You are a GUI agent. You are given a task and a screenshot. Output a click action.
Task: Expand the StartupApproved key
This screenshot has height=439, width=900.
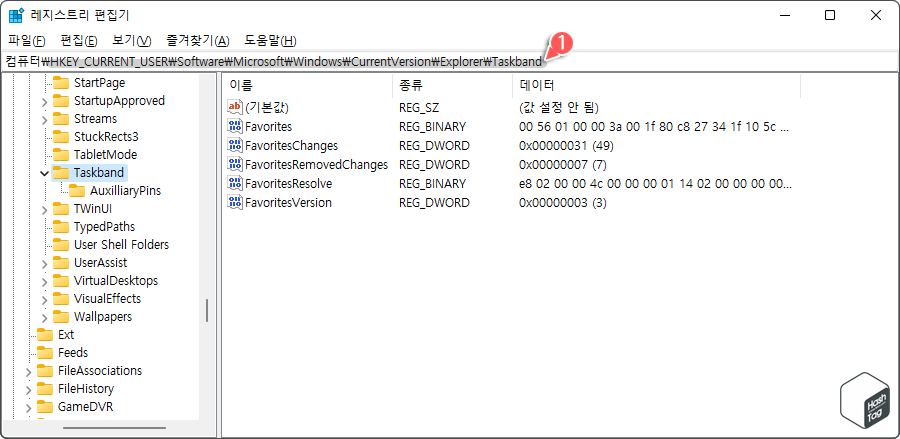45,102
